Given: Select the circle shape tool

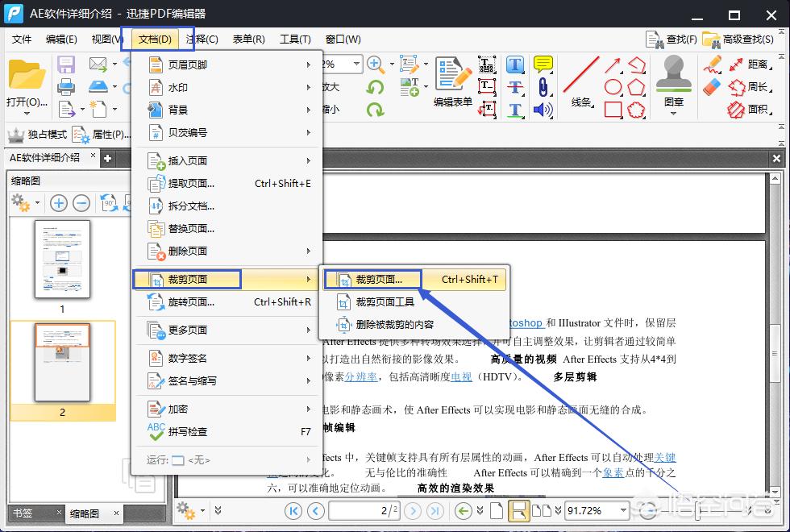Looking at the screenshot, I should click(x=613, y=85).
